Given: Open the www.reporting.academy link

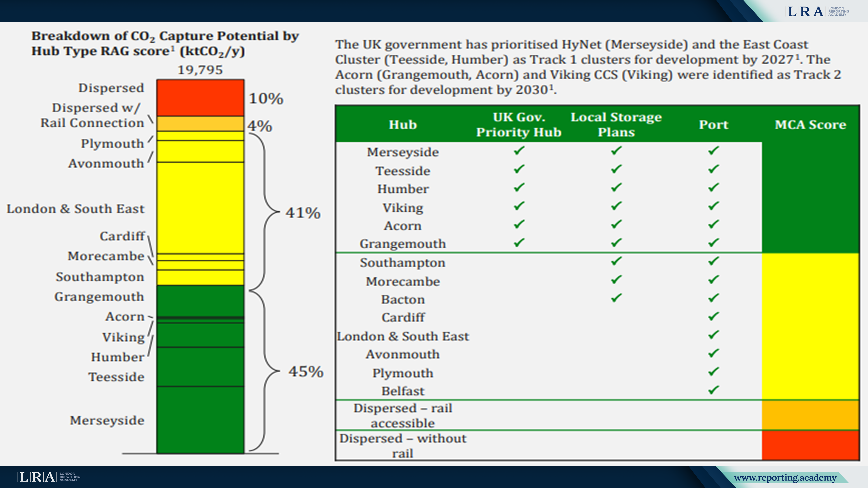Looking at the screenshot, I should pyautogui.click(x=785, y=478).
